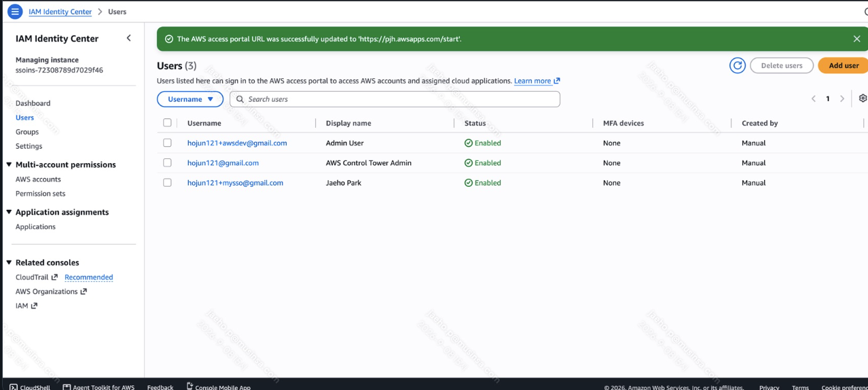Screen dimensions: 868x390
Task: Select the hojun121+awsdev@gmail.com row checkbox
Action: pos(167,143)
